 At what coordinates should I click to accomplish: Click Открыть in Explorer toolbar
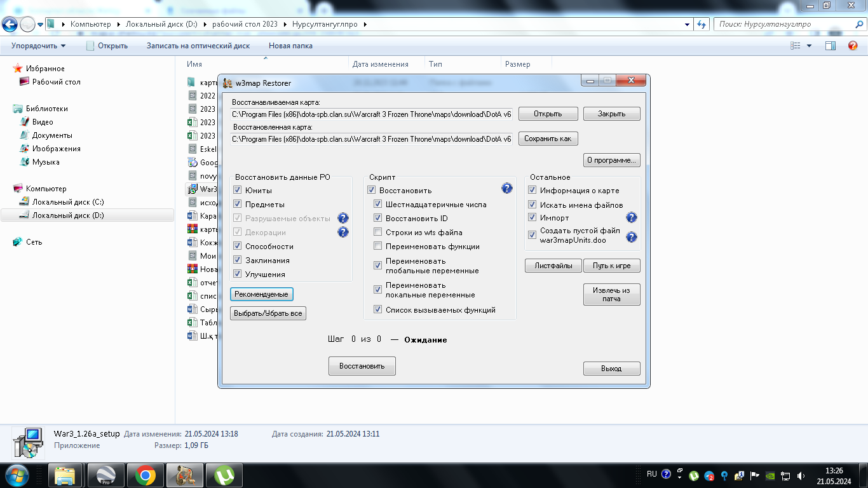point(107,46)
